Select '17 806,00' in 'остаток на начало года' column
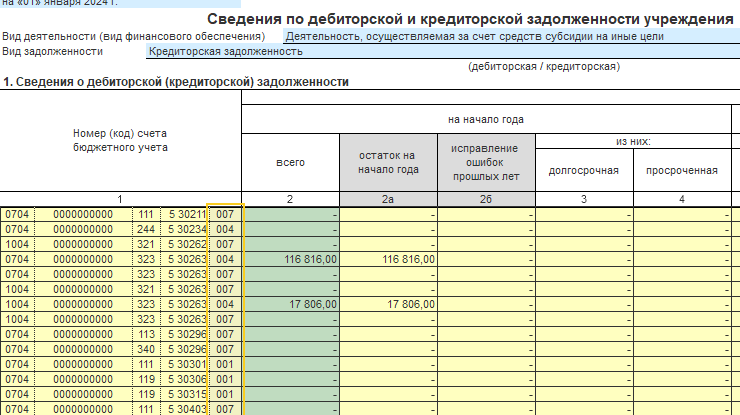Screen dimensions: 740x415 [388, 305]
